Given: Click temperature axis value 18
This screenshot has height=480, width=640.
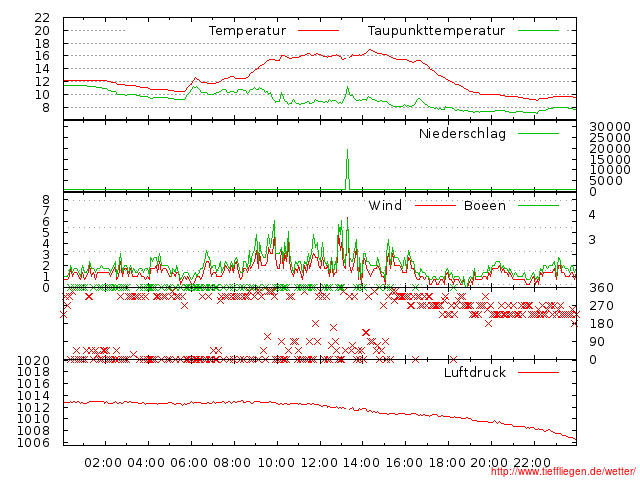Looking at the screenshot, I should 42,43.
